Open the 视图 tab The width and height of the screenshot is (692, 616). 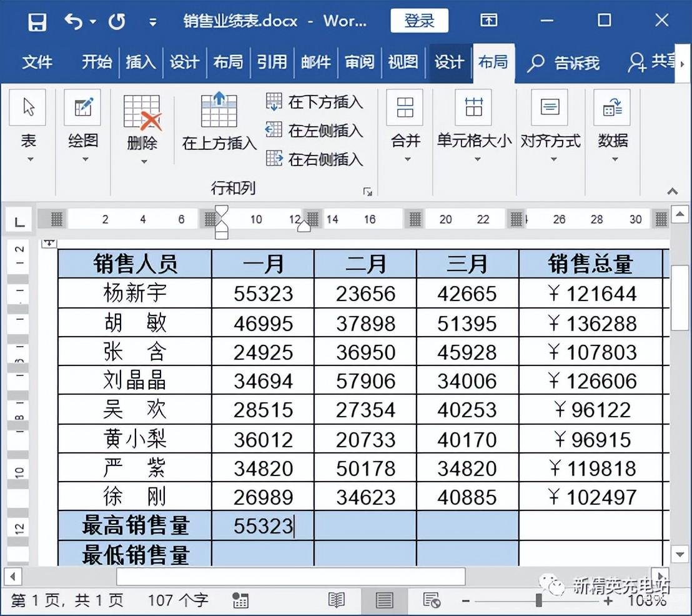click(x=403, y=62)
